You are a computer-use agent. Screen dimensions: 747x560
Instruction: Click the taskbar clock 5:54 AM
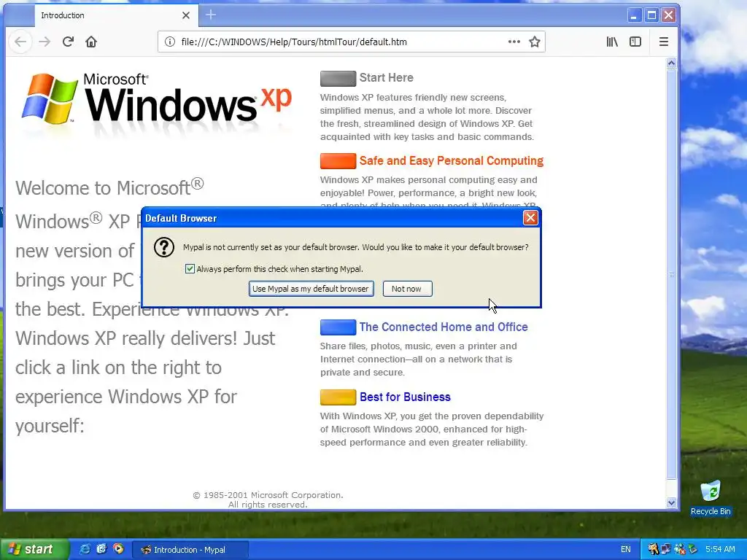720,550
